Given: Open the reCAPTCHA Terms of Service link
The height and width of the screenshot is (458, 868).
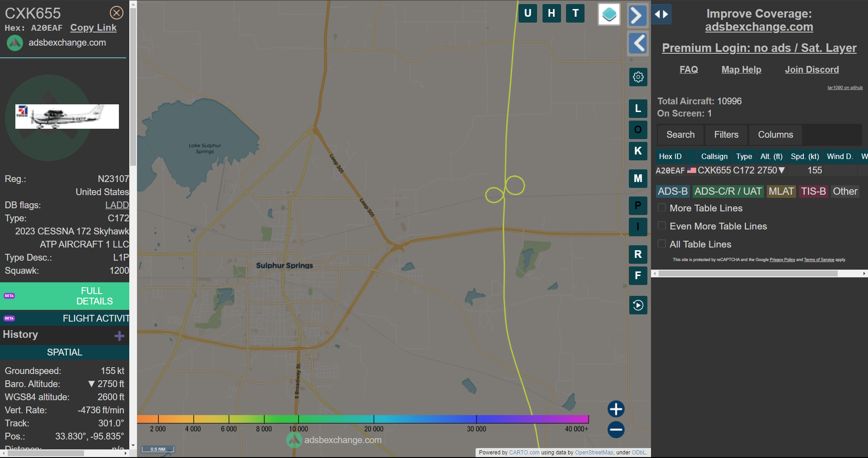Looking at the screenshot, I should 819,260.
